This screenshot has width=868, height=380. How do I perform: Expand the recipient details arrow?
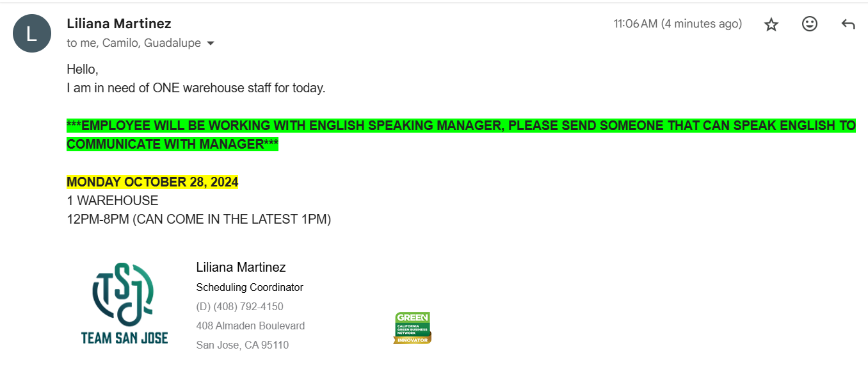coord(211,44)
